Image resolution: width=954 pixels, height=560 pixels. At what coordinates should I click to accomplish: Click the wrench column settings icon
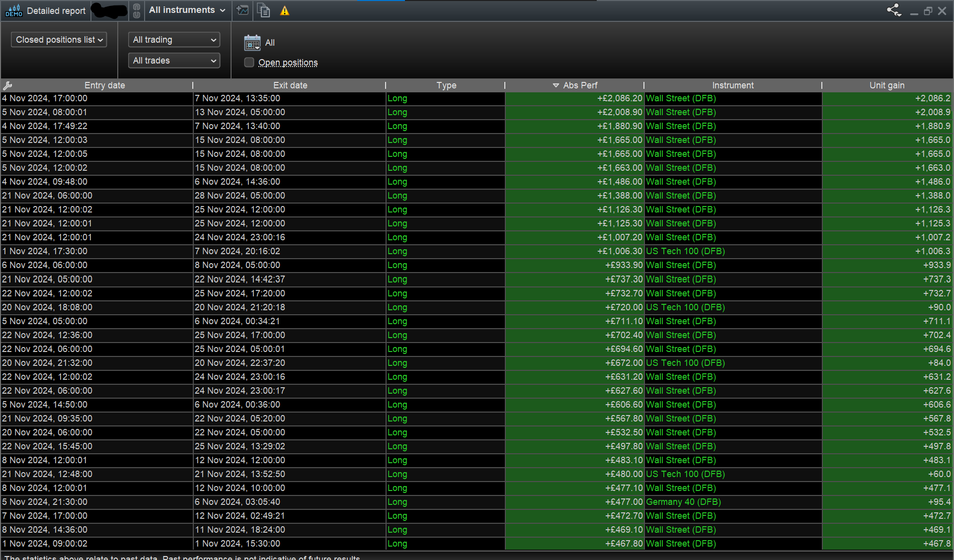7,85
